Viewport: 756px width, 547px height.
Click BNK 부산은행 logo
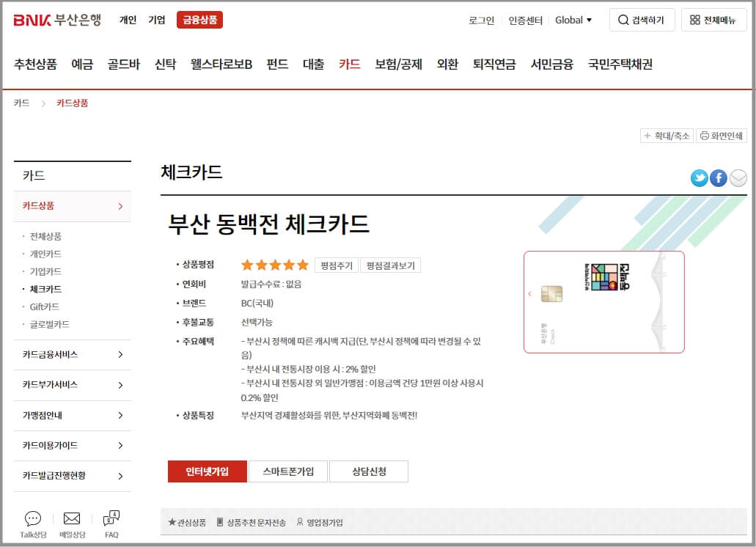[x=57, y=20]
